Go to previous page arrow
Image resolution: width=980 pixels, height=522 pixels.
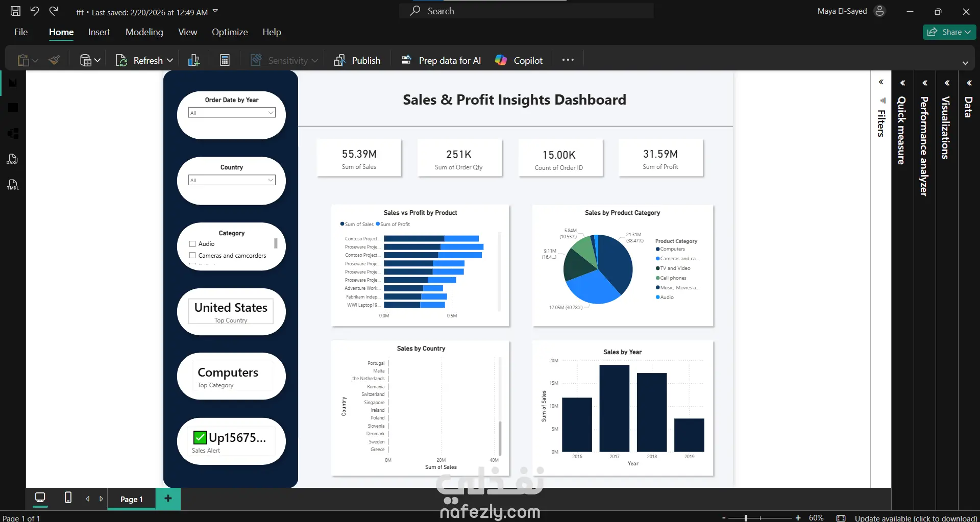(x=88, y=499)
